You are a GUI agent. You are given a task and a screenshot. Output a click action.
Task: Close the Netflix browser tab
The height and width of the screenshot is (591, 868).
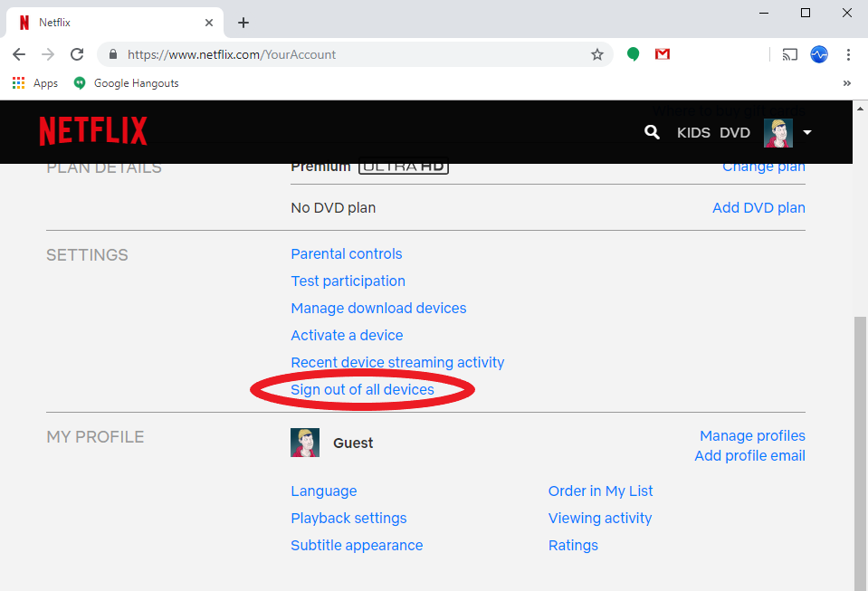click(x=209, y=23)
